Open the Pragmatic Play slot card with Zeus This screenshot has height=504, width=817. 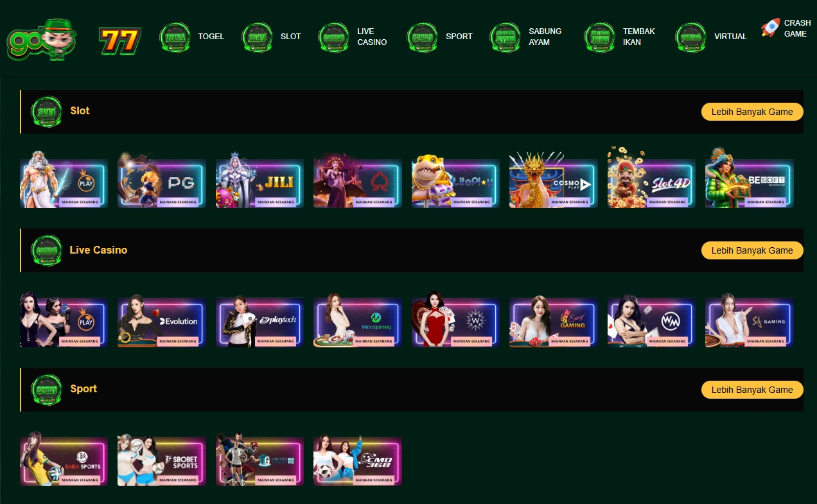(64, 180)
